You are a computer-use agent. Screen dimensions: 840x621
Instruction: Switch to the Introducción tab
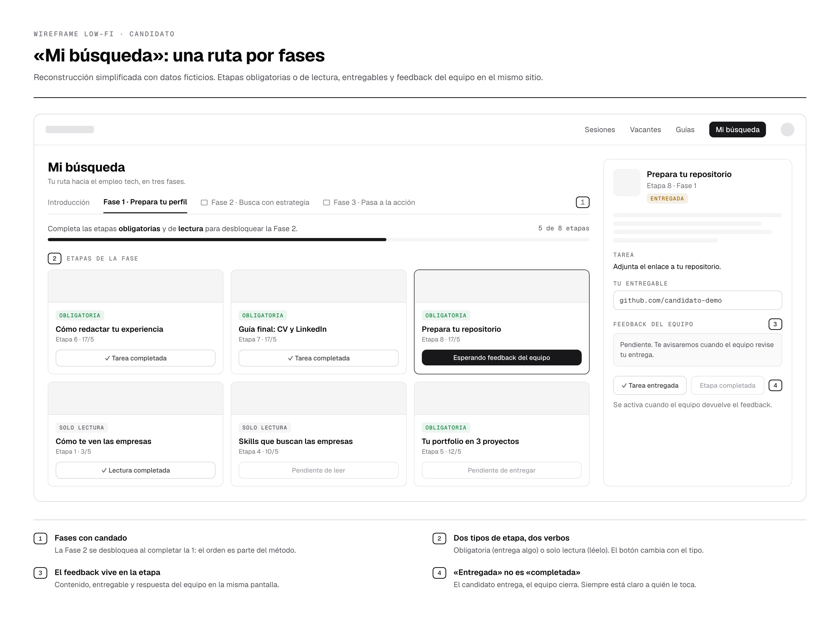pos(68,202)
